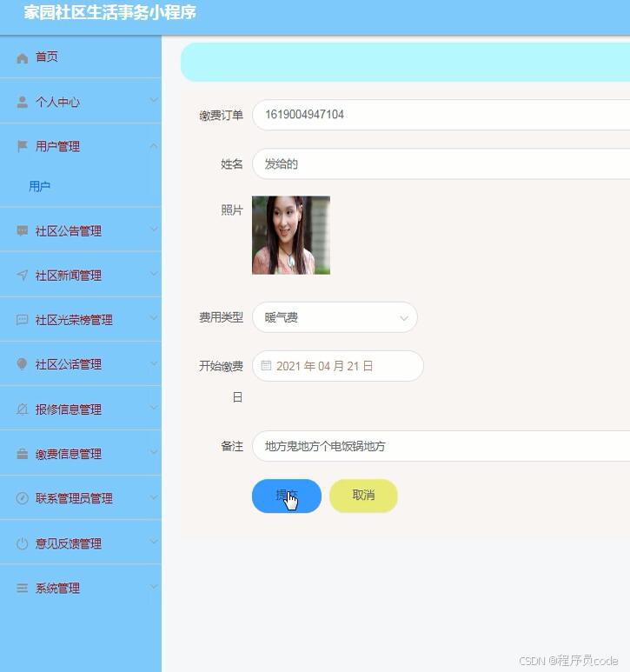Expand the 报修信息管理 chevron
This screenshot has width=630, height=672.
[154, 408]
